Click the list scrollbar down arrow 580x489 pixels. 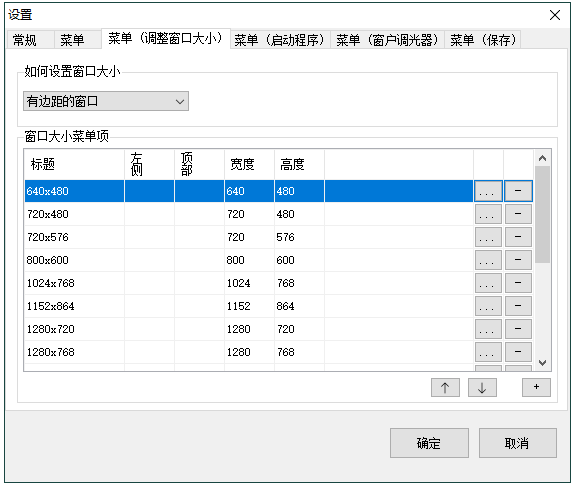[543, 362]
